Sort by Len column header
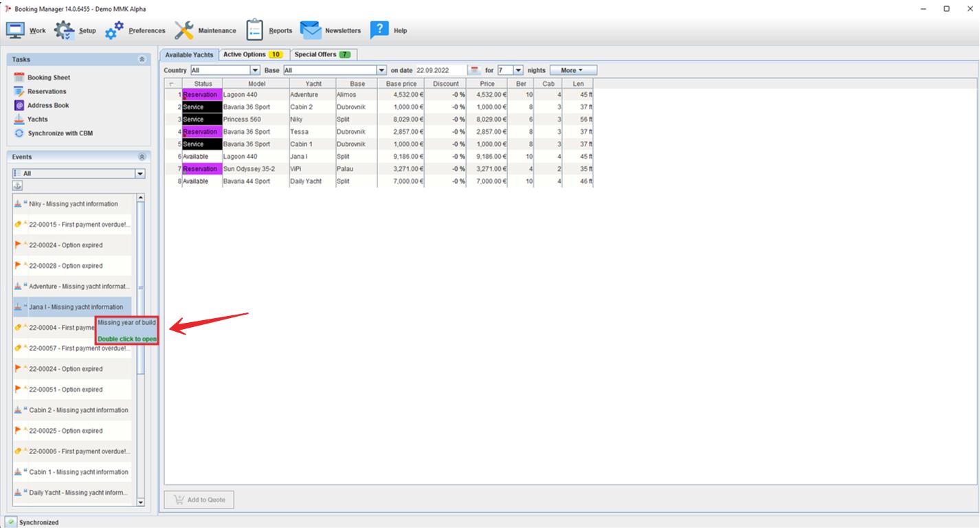 (x=578, y=84)
